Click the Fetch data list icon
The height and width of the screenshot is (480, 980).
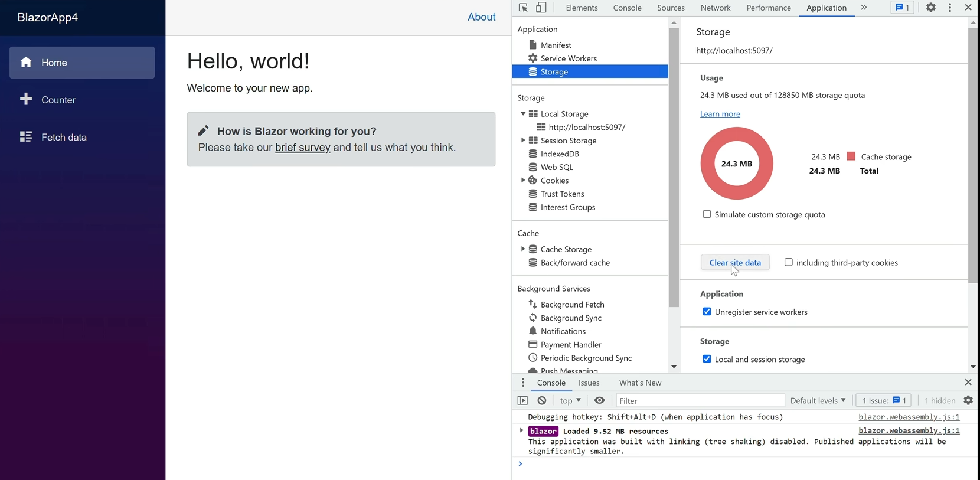26,136
